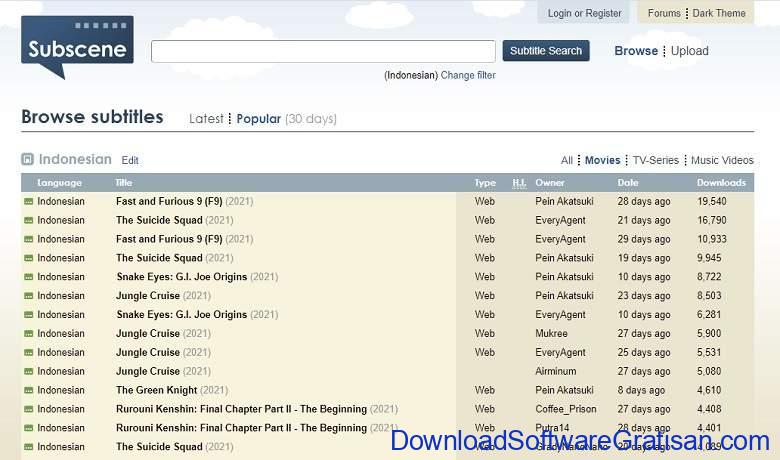Click the Owner column header
This screenshot has width=780, height=460.
pos(550,183)
